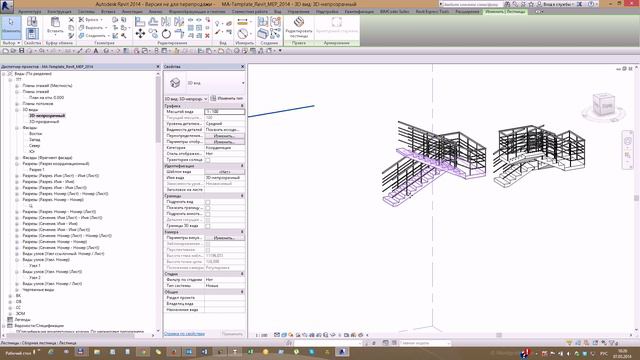
Task: Click Рабочий стол toolbar on taskbar
Action: [18, 352]
